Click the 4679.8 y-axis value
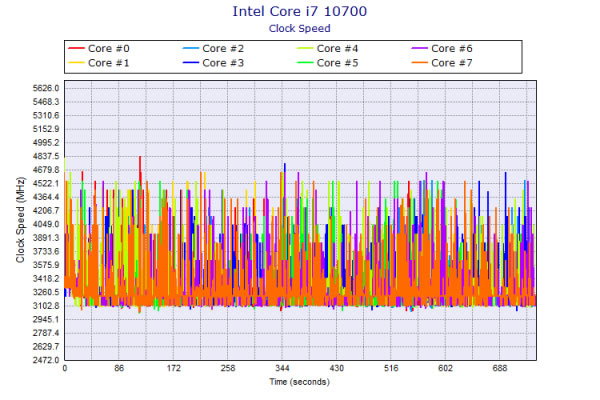 pyautogui.click(x=46, y=170)
